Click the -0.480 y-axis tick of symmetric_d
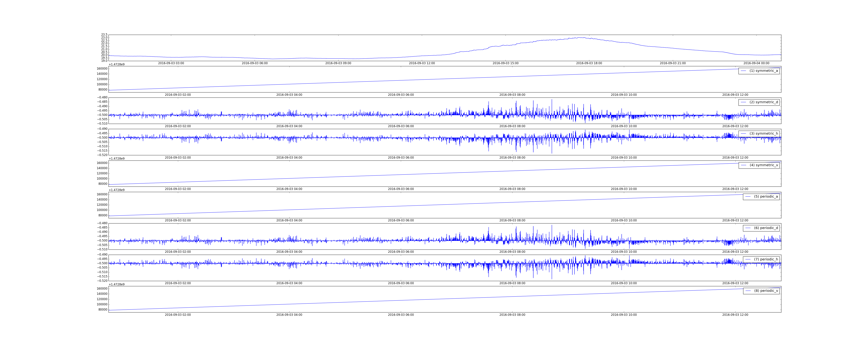The width and height of the screenshot is (868, 347). pyautogui.click(x=102, y=97)
